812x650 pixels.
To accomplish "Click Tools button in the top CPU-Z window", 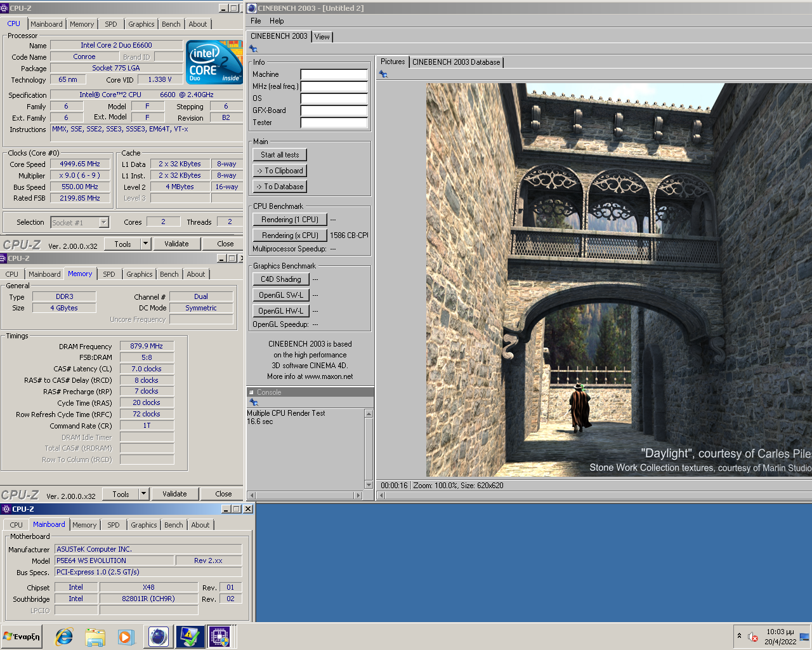I will click(122, 244).
